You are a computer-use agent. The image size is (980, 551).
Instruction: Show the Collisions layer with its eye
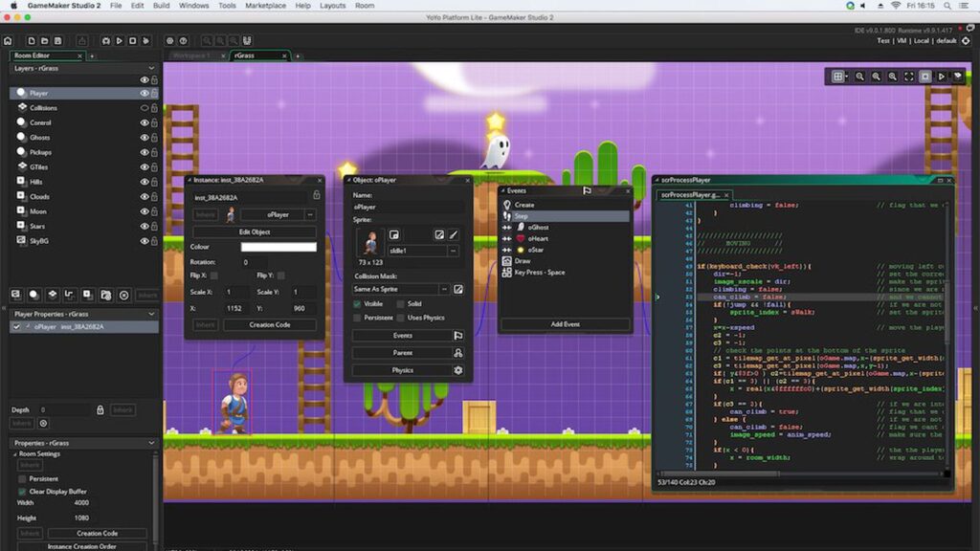click(144, 108)
